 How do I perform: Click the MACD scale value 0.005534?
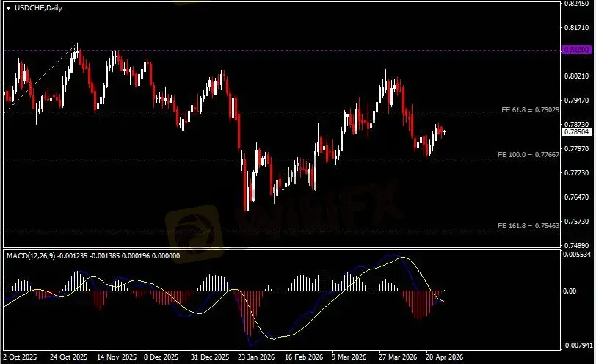click(577, 254)
